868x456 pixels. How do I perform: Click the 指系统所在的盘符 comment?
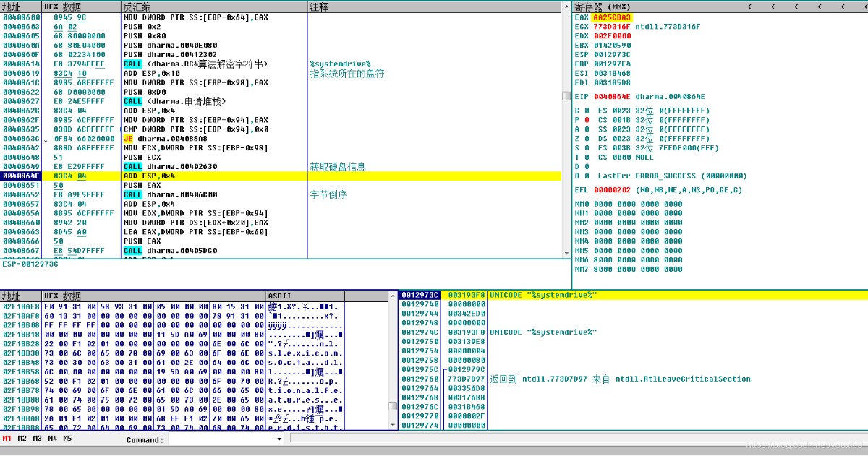coord(347,74)
